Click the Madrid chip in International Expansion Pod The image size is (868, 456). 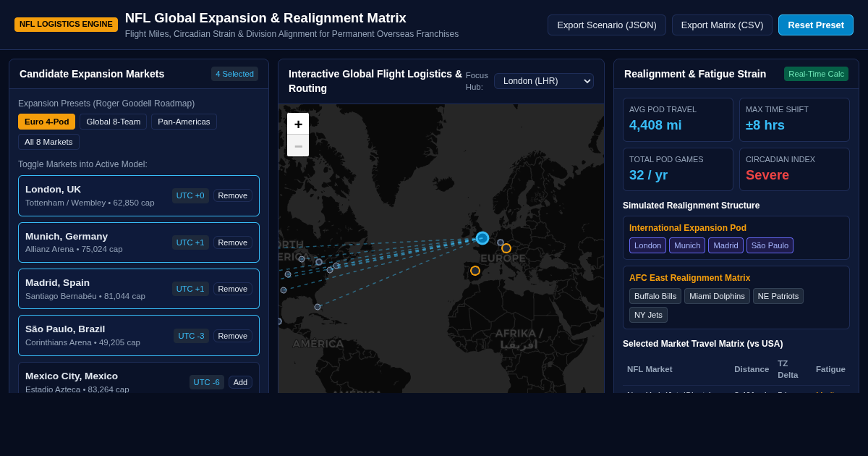point(726,245)
